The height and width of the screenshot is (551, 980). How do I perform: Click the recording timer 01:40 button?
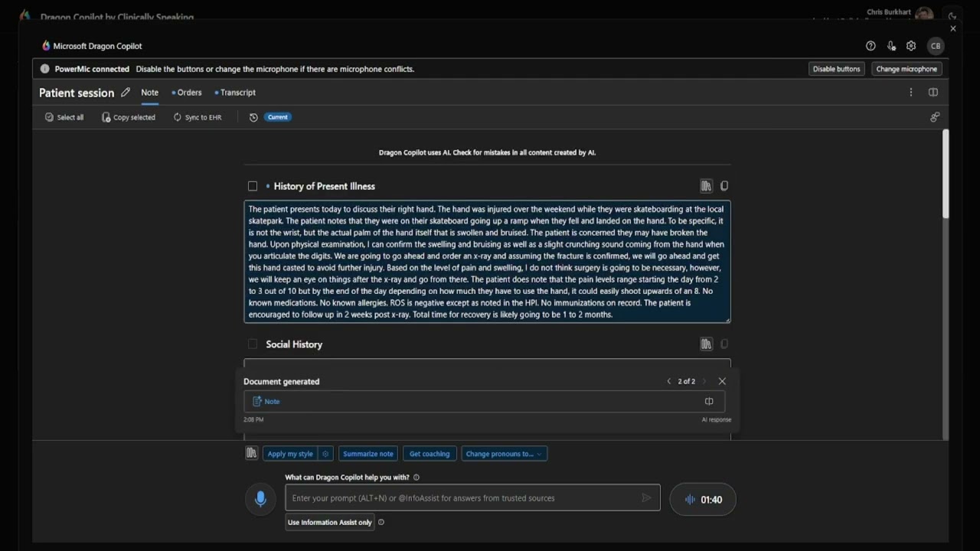point(703,500)
